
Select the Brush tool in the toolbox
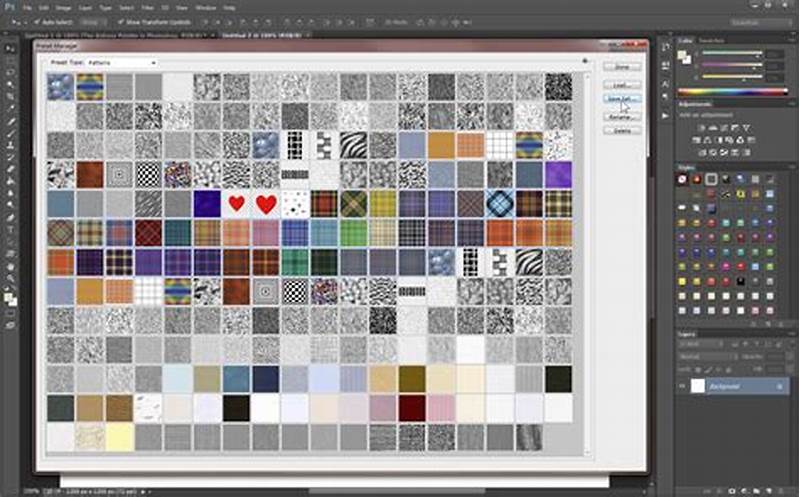coord(10,134)
